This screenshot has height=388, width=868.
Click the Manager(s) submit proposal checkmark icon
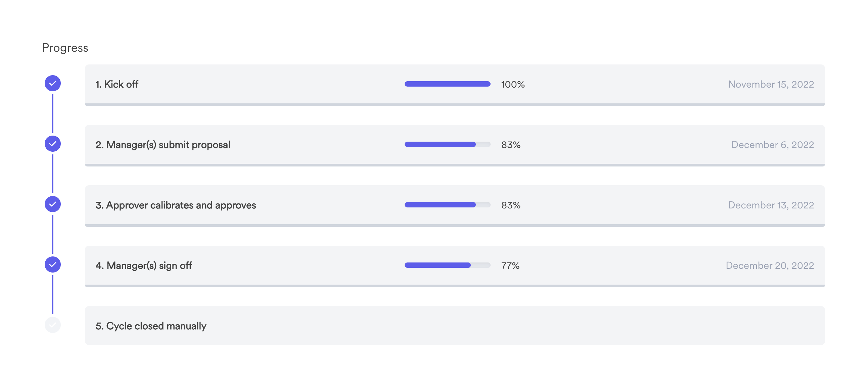[x=53, y=144]
